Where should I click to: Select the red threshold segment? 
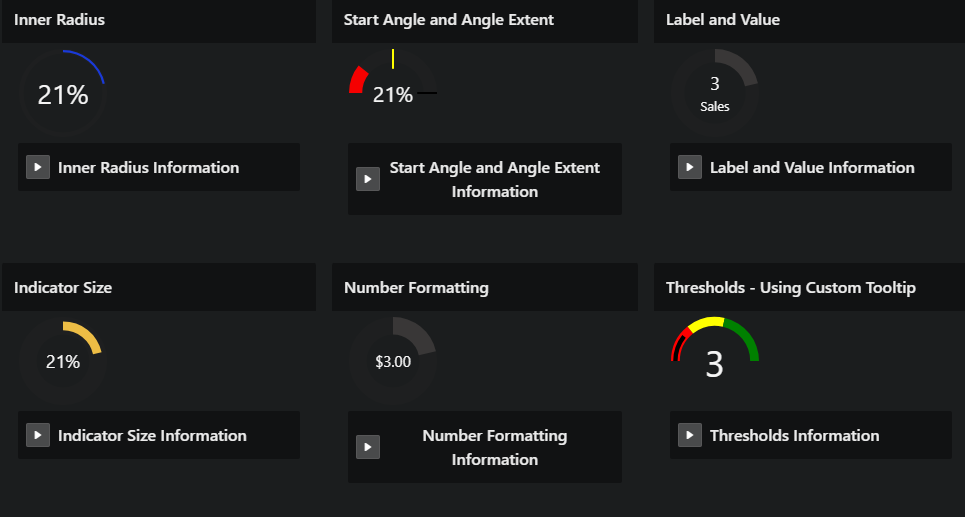tap(679, 343)
